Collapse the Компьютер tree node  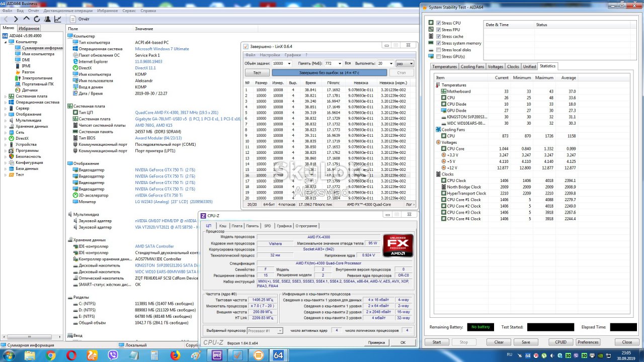click(6, 42)
